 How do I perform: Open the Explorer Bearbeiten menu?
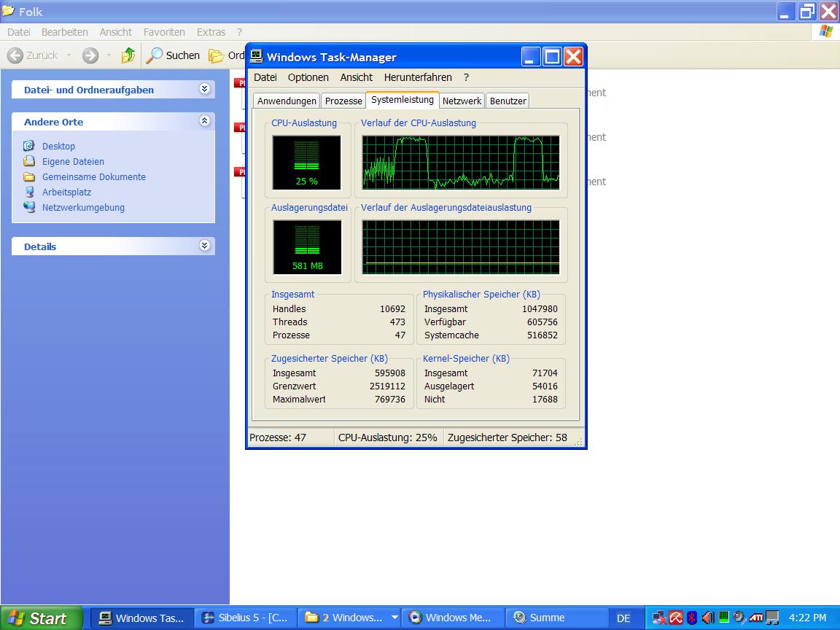point(64,32)
